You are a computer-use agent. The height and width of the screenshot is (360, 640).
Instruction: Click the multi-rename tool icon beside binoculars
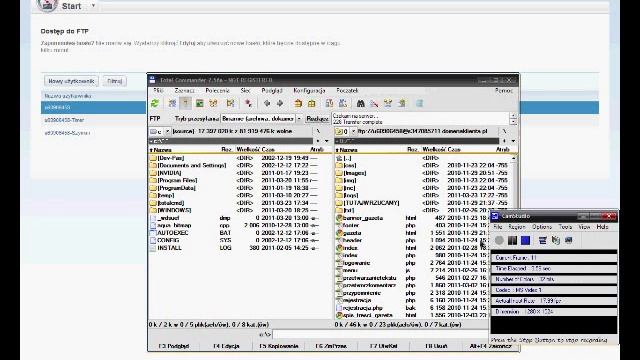[x=374, y=104]
